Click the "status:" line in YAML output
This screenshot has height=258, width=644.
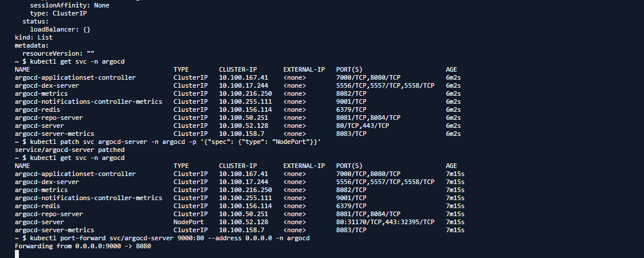coord(36,21)
